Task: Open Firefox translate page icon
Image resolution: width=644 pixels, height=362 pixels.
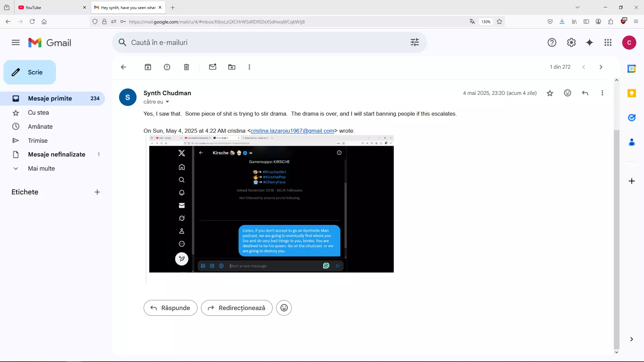Action: coord(472,21)
